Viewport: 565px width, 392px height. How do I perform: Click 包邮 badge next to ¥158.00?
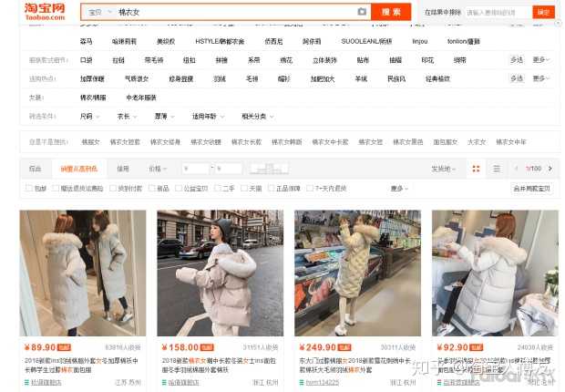click(207, 347)
